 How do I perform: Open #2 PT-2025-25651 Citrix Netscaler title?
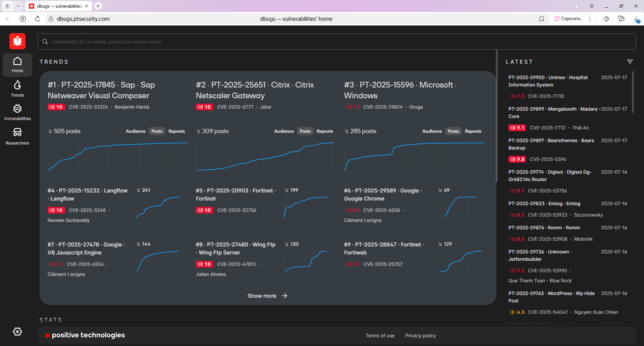[x=255, y=90]
